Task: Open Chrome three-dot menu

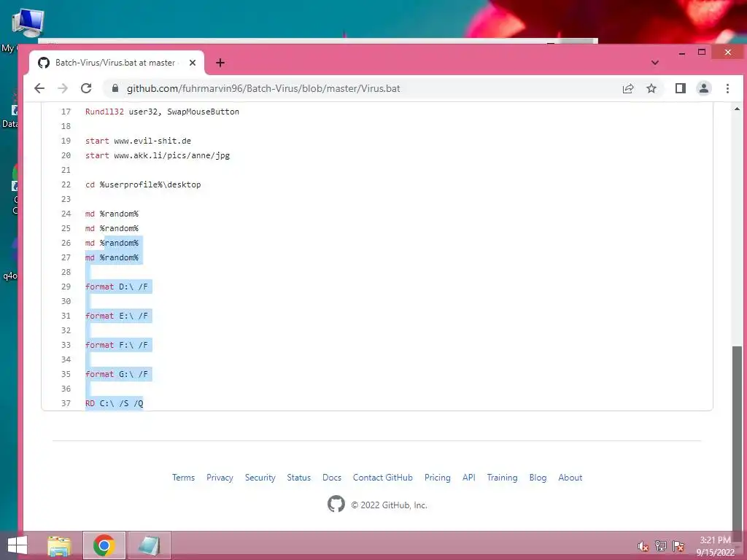Action: 727,88
